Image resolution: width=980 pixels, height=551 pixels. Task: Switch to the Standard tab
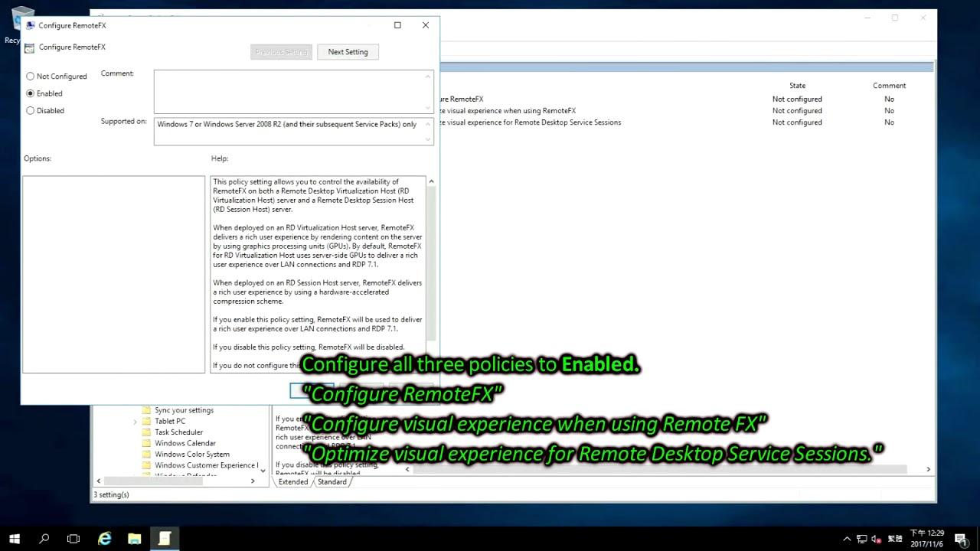pyautogui.click(x=332, y=482)
